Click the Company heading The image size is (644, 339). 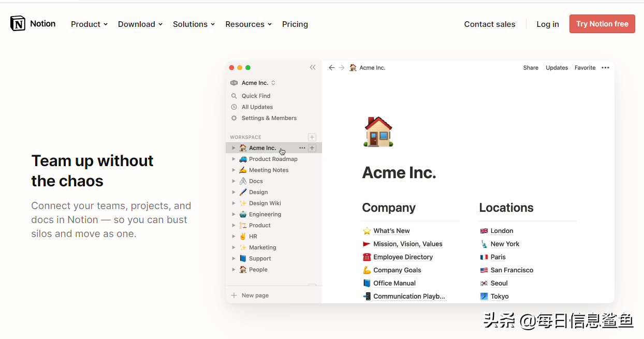click(x=389, y=208)
